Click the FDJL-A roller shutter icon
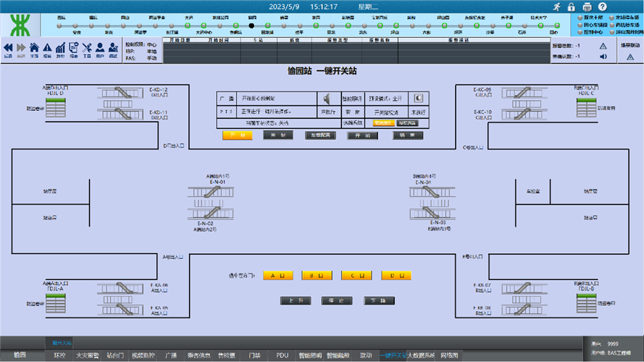 pos(55,303)
